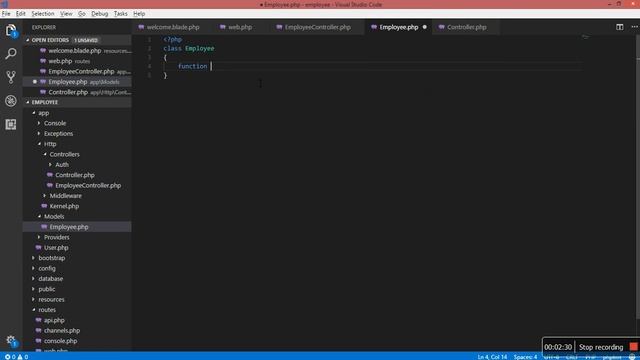Collapse the EMPLOYEE project section
The height and width of the screenshot is (360, 640).
pyautogui.click(x=28, y=102)
